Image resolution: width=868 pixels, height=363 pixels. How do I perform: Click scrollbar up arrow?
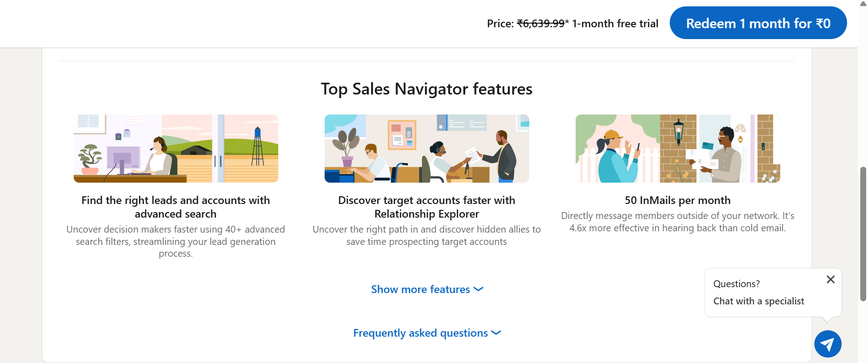click(x=863, y=4)
